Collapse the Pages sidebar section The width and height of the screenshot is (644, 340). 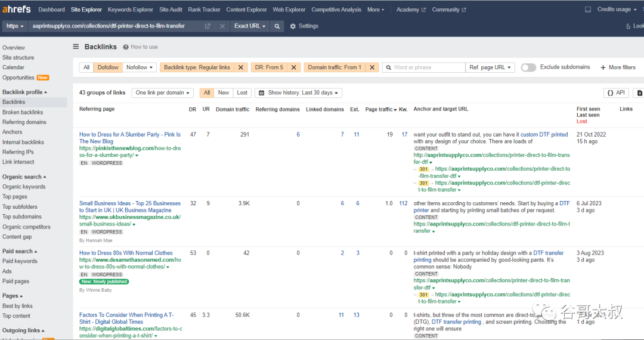13,296
